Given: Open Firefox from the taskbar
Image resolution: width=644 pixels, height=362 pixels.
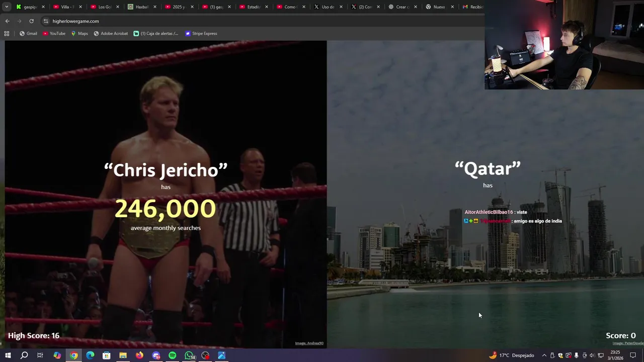Looking at the screenshot, I should coord(139,355).
